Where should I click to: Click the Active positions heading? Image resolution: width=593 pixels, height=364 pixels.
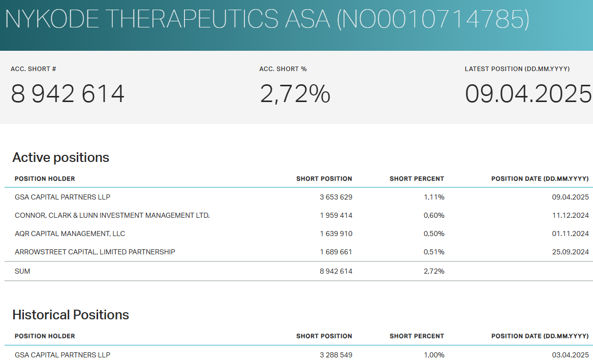click(60, 157)
